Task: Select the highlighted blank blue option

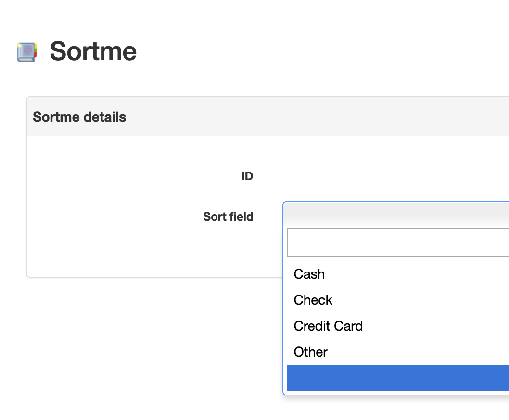Action: point(398,378)
